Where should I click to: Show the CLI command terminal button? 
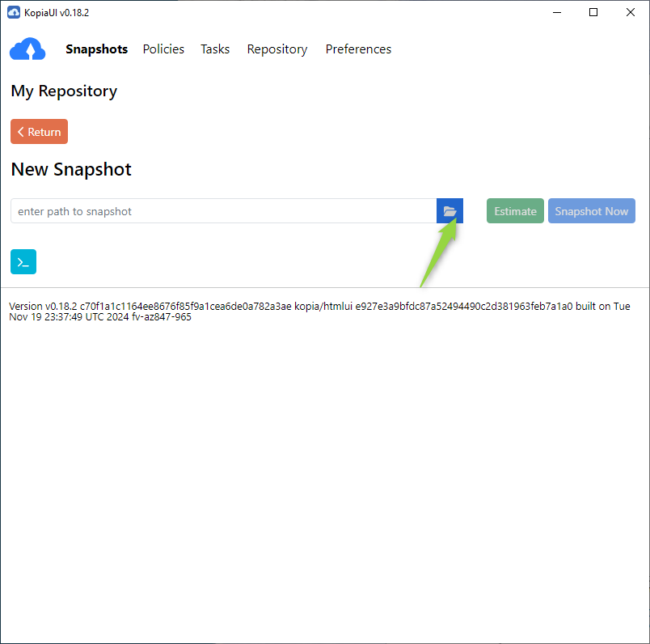23,262
